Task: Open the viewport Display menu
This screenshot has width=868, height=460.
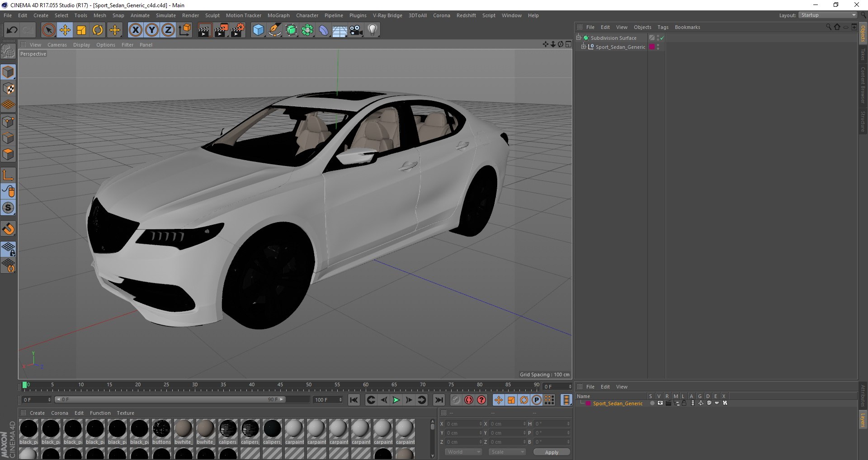Action: coord(81,45)
